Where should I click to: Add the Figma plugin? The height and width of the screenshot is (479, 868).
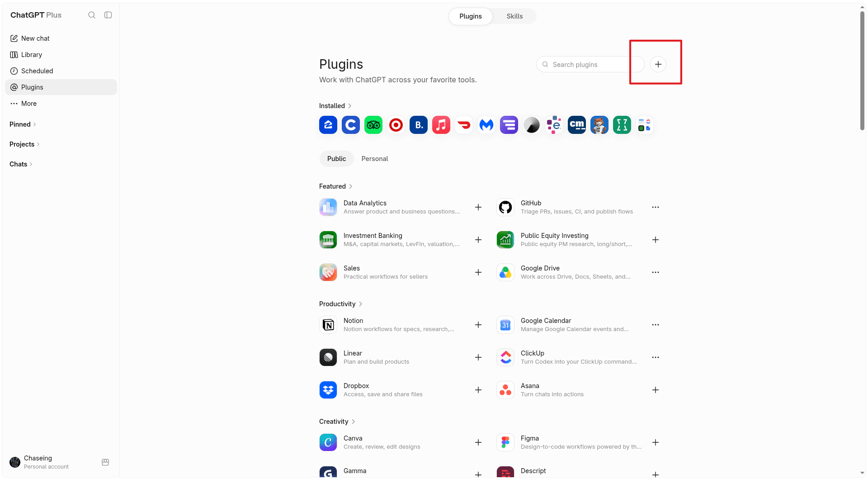656,442
